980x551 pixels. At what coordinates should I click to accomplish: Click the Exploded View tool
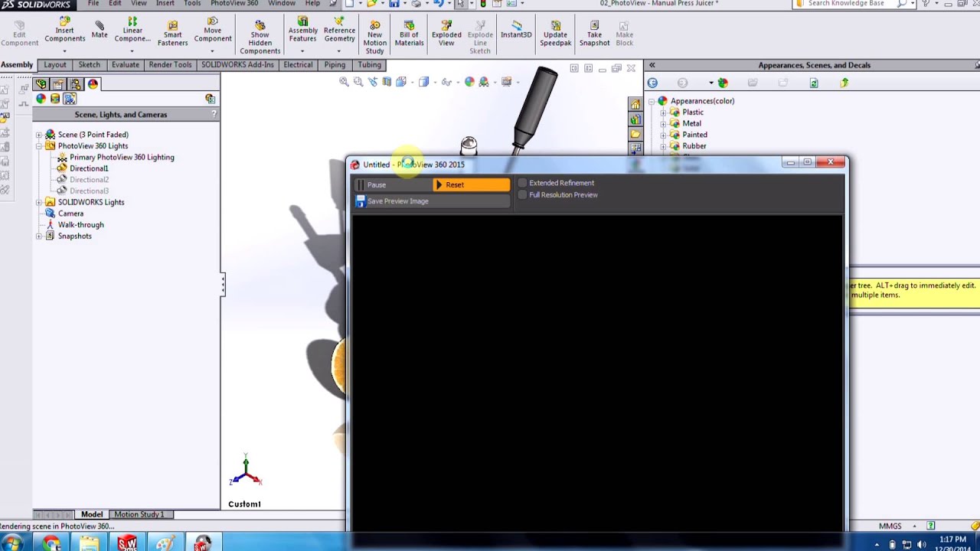tap(446, 34)
